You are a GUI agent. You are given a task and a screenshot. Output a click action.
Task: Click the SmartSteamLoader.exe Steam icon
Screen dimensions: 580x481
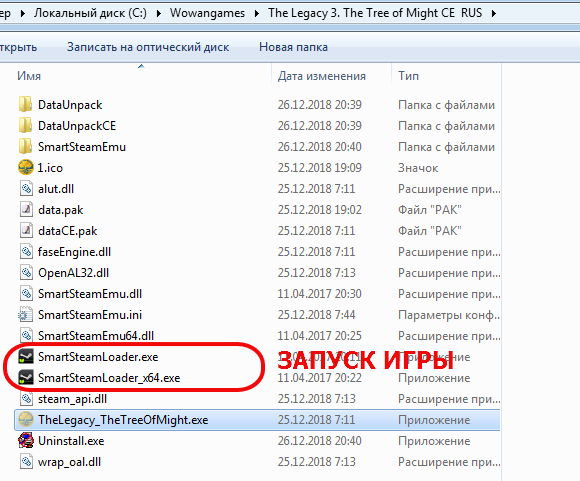point(26,357)
